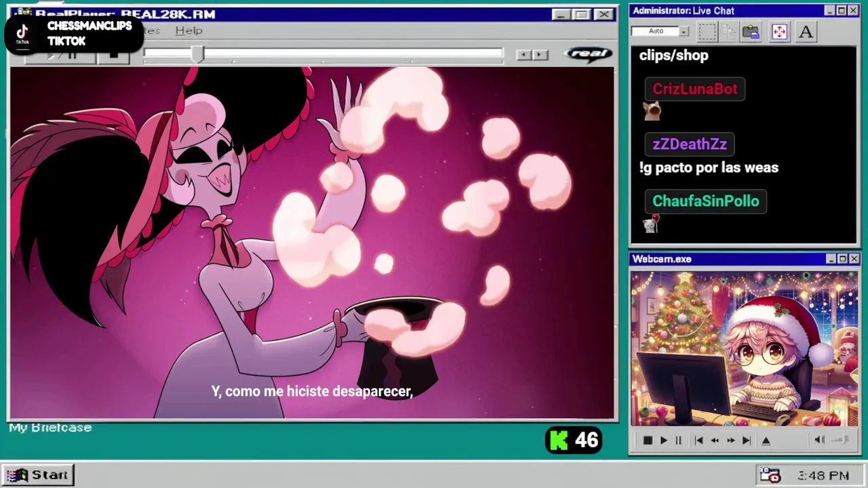Select the letter A font icon in Live Chat
The image size is (868, 488).
click(806, 32)
